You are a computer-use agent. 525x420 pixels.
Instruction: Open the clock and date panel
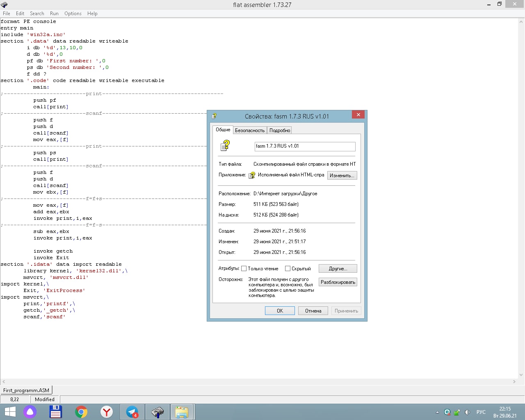pyautogui.click(x=505, y=412)
